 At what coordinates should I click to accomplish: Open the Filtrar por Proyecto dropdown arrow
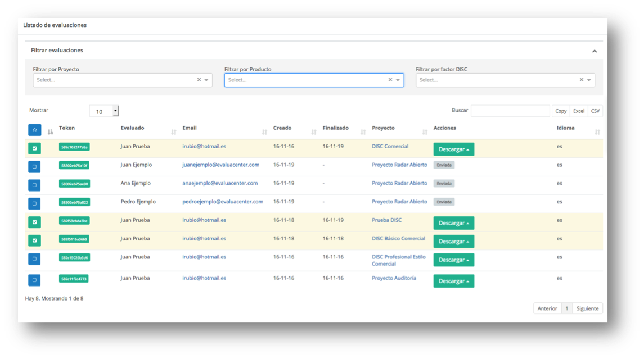[206, 80]
